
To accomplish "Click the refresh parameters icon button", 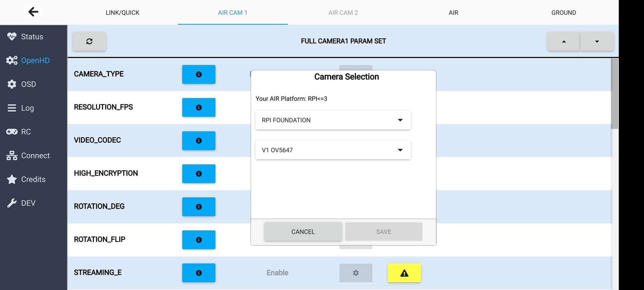I will tap(89, 41).
